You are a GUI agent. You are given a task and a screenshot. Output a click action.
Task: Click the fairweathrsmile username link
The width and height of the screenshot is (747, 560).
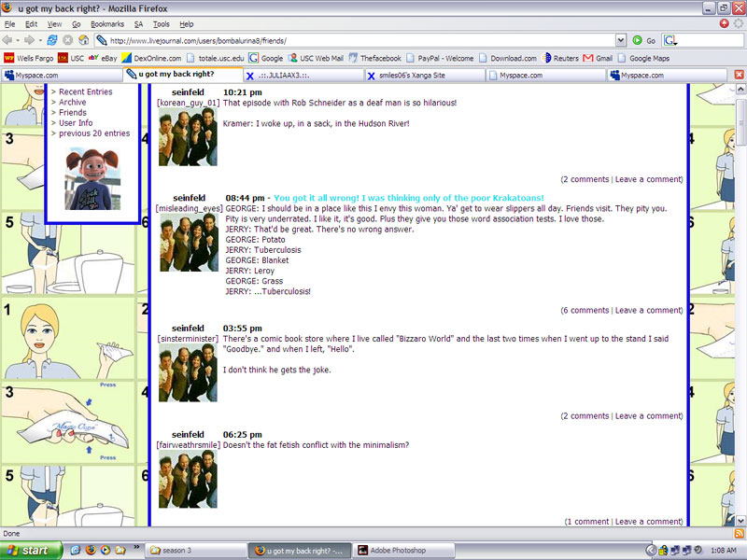point(189,445)
